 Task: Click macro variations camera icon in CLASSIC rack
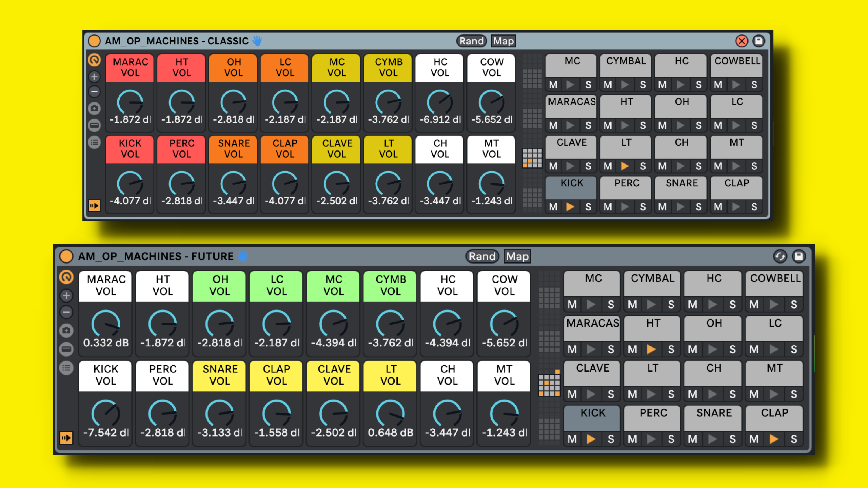(95, 109)
